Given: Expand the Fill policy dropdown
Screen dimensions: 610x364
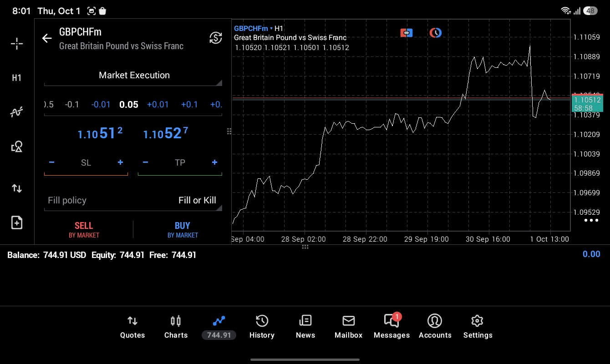Looking at the screenshot, I should pos(133,201).
